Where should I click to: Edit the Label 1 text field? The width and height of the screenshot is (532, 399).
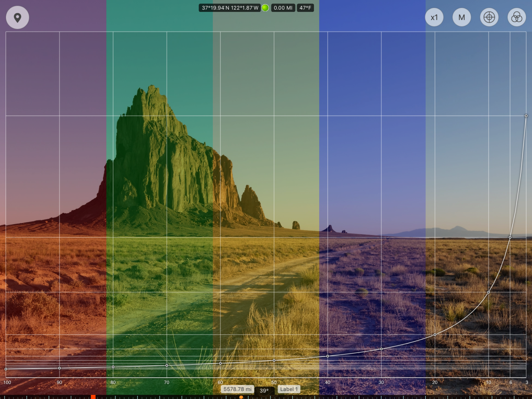289,389
